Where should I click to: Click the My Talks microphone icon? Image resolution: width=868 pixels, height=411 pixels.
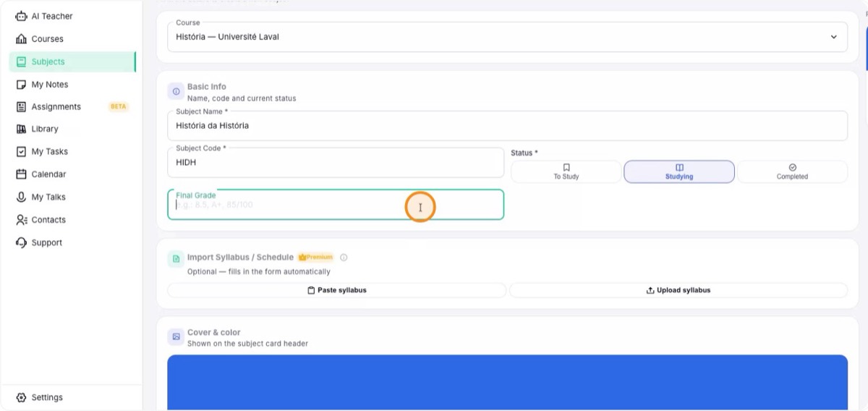point(21,197)
